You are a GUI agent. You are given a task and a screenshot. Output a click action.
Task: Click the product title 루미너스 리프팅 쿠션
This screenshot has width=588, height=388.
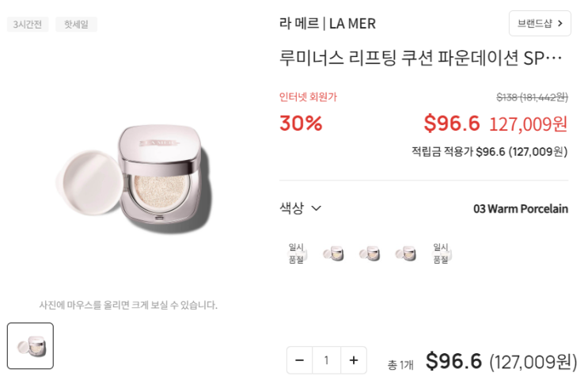[x=420, y=58]
